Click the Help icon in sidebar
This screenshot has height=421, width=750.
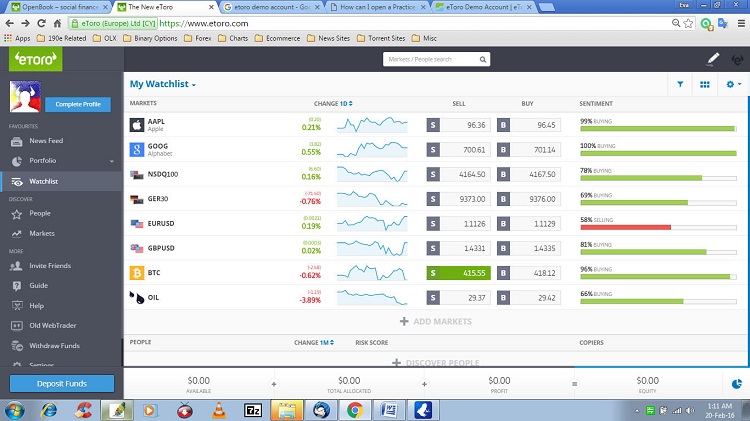(x=17, y=305)
